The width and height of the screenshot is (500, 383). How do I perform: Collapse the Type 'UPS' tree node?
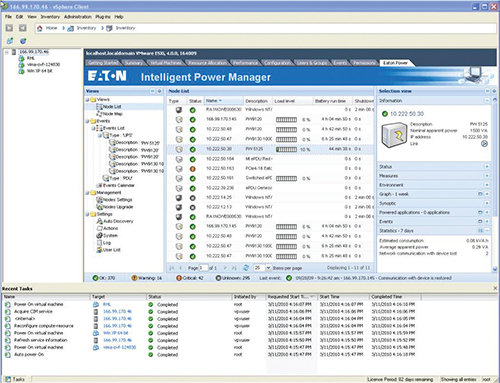pos(100,135)
